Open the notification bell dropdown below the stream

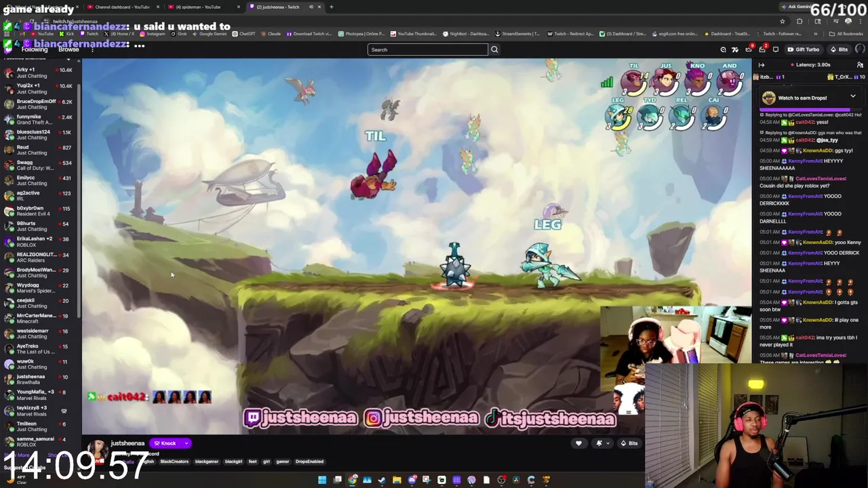coord(601,443)
